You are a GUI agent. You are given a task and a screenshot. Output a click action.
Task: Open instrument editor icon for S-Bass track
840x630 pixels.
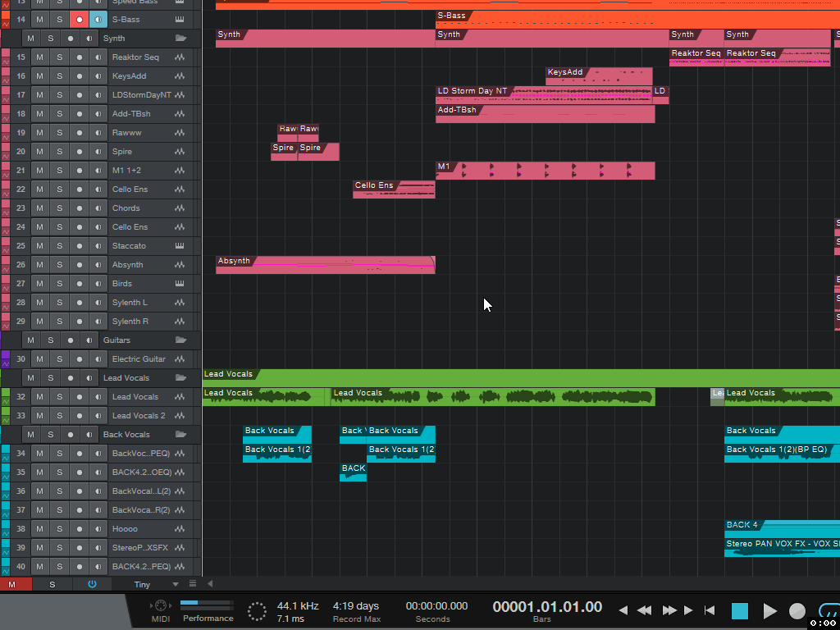180,20
